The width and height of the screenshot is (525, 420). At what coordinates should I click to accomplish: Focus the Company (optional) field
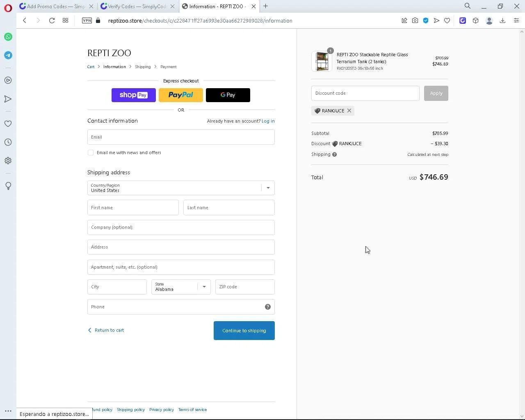click(x=181, y=227)
